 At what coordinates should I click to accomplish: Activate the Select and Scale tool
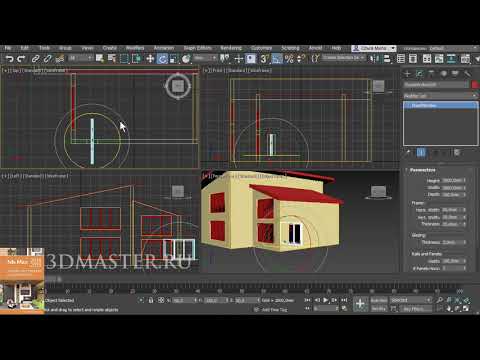point(174,59)
